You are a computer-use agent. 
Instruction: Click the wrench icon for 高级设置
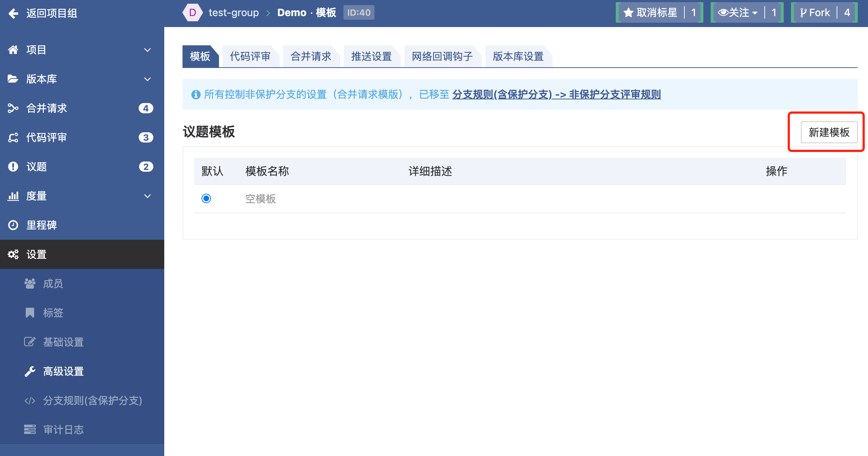pos(30,371)
